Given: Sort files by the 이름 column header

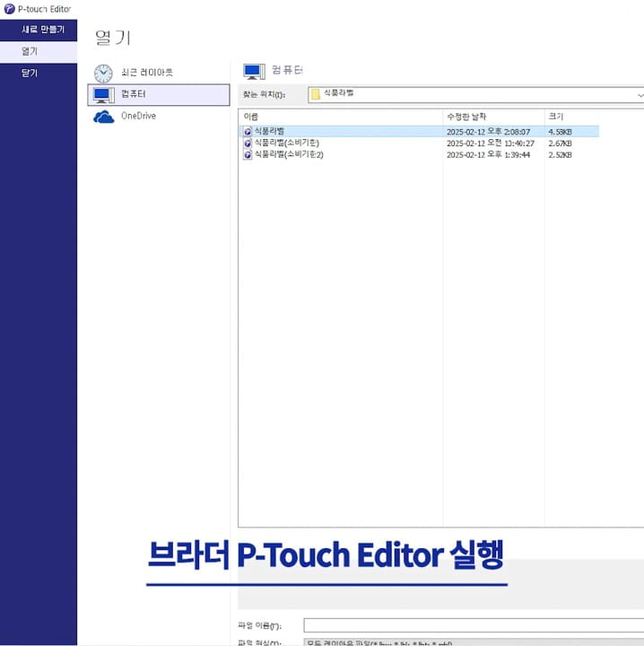Looking at the screenshot, I should point(341,117).
